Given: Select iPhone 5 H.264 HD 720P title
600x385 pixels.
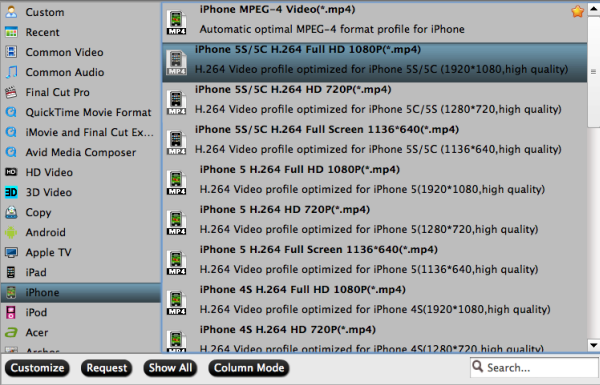Looking at the screenshot, I should 284,209.
